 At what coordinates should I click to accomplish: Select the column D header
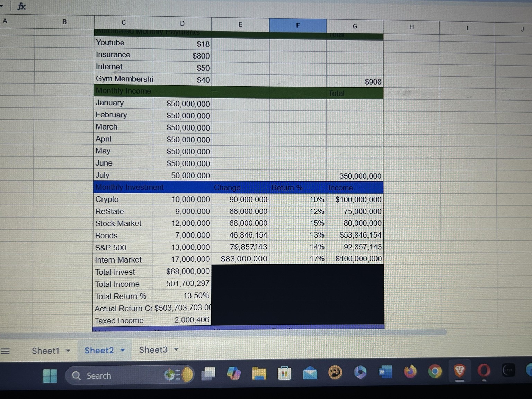tap(183, 24)
